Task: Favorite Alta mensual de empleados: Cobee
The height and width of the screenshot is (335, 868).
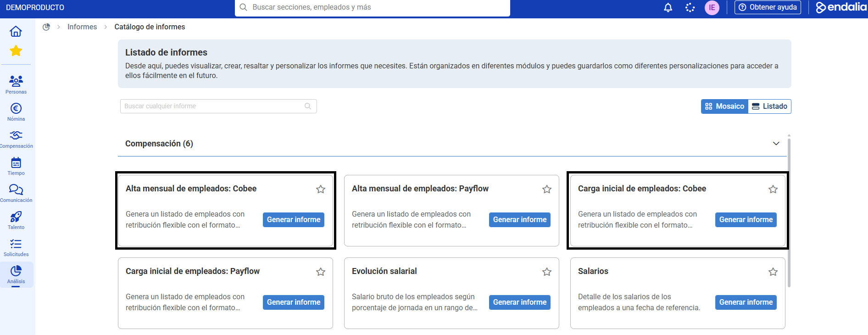Action: pos(321,189)
